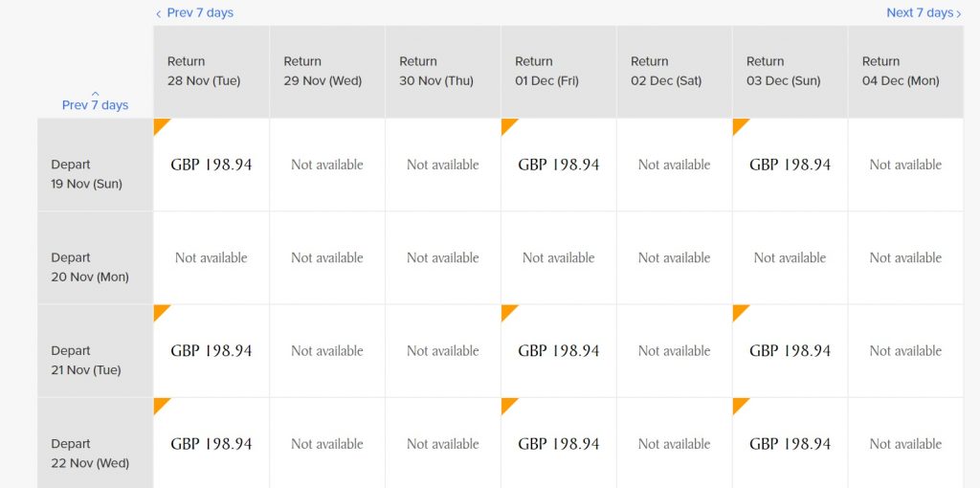Click Not available cell for 20 Nov, 01 Dec
Screen dimensions: 980x488
(559, 258)
